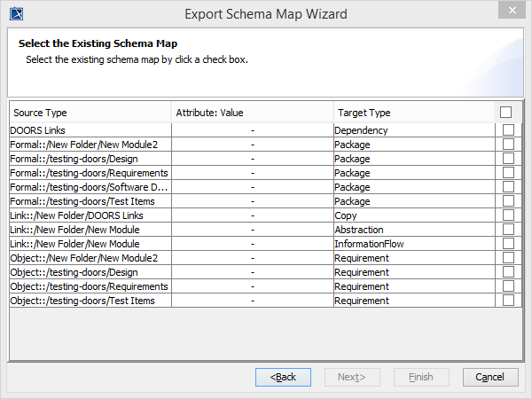Select checkbox for Link::/New Folder/DOORS Links row
This screenshot has height=399, width=532.
coord(508,215)
